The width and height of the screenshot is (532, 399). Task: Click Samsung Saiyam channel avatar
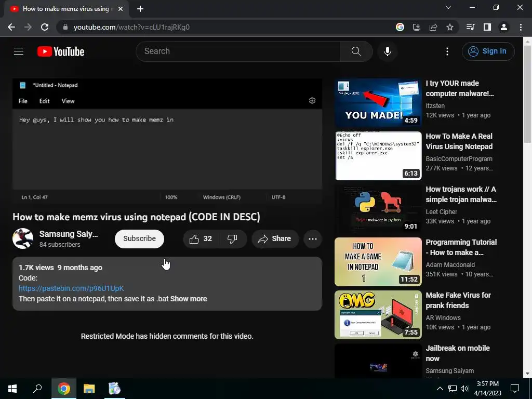pyautogui.click(x=23, y=238)
